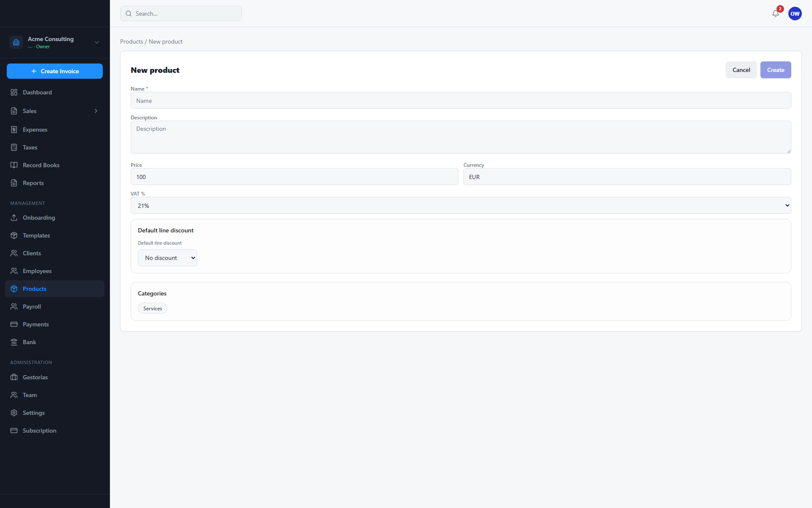Click the Create Invoice button
The width and height of the screenshot is (812, 508).
[x=55, y=71]
